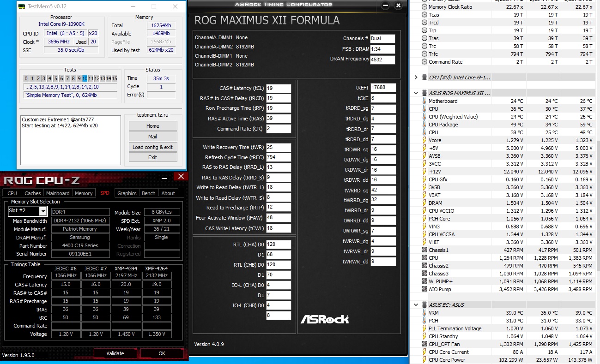Click the bolt icon beside VBAT
This screenshot has width=600, height=364.
tap(424, 195)
